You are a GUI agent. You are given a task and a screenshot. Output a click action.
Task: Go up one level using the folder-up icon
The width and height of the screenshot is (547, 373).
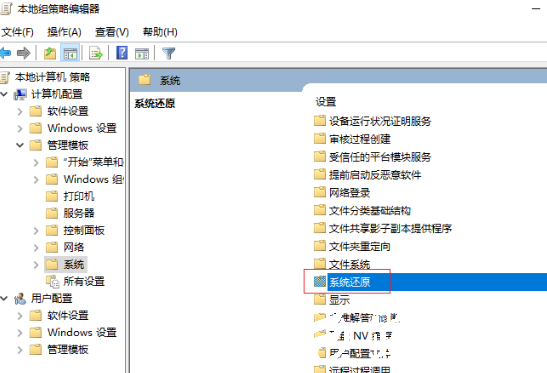(50, 53)
